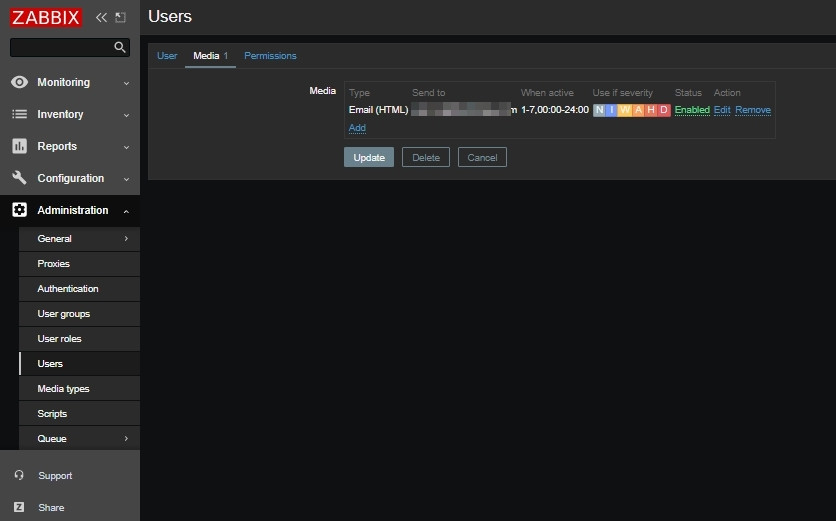Click the Add media link
Screen dimensions: 836x521
(x=357, y=127)
